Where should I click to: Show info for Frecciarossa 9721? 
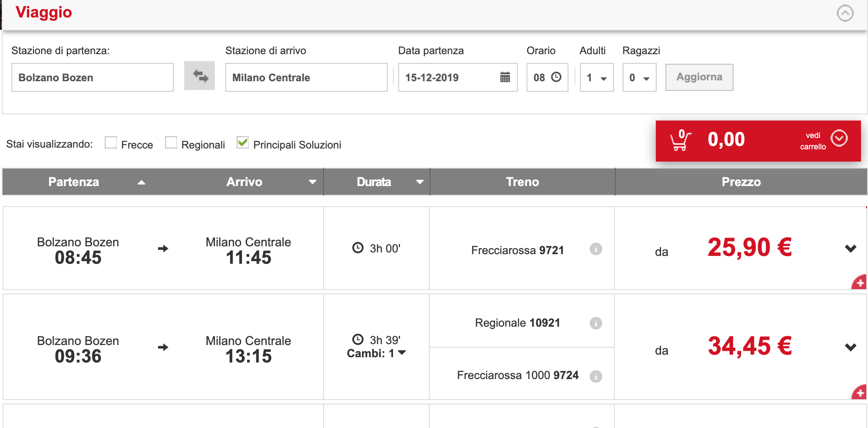coord(596,249)
